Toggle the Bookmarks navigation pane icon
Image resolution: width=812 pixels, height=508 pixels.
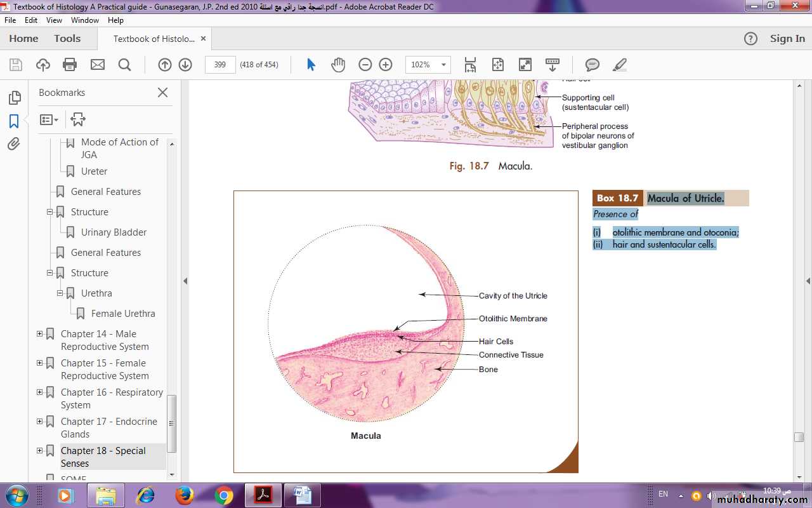point(14,121)
